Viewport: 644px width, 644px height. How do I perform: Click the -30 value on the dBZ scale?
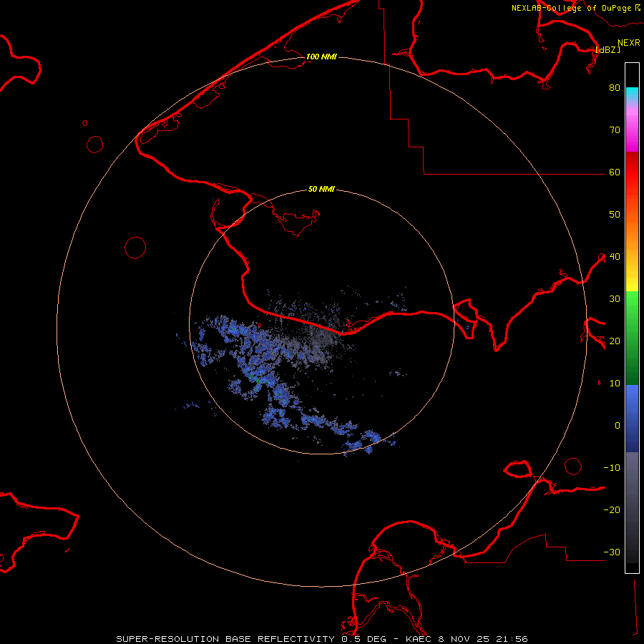[612, 552]
